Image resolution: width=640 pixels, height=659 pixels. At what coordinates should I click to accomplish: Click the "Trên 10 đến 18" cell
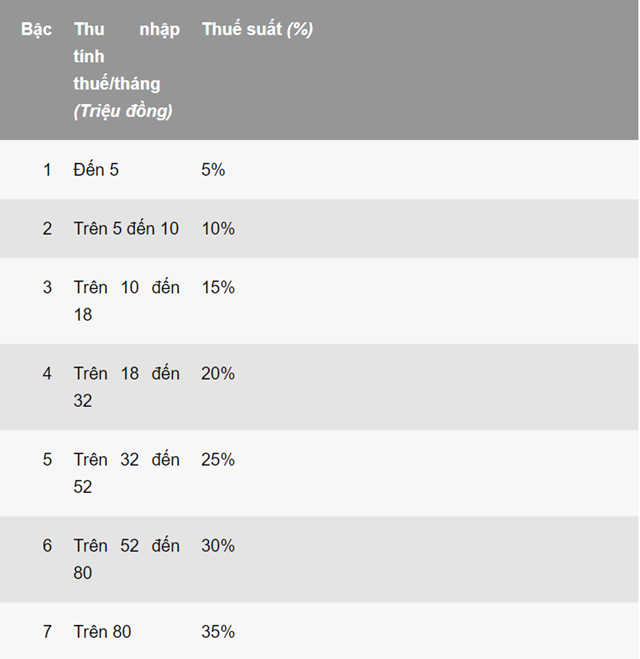point(126,301)
